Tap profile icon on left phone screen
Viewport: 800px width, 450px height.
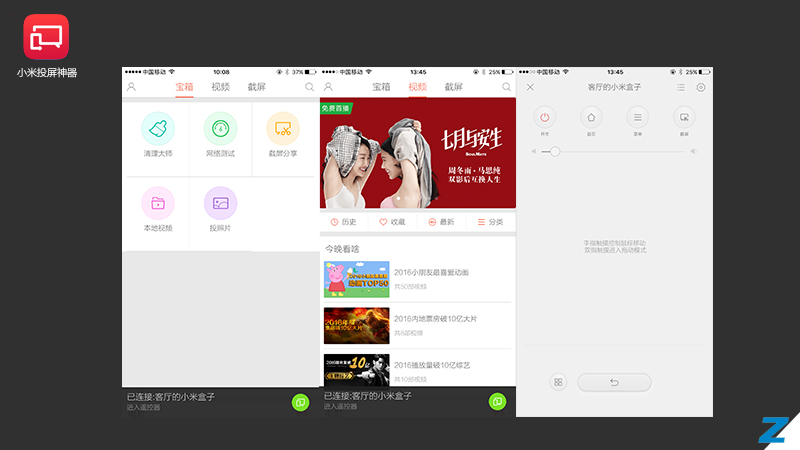point(131,87)
